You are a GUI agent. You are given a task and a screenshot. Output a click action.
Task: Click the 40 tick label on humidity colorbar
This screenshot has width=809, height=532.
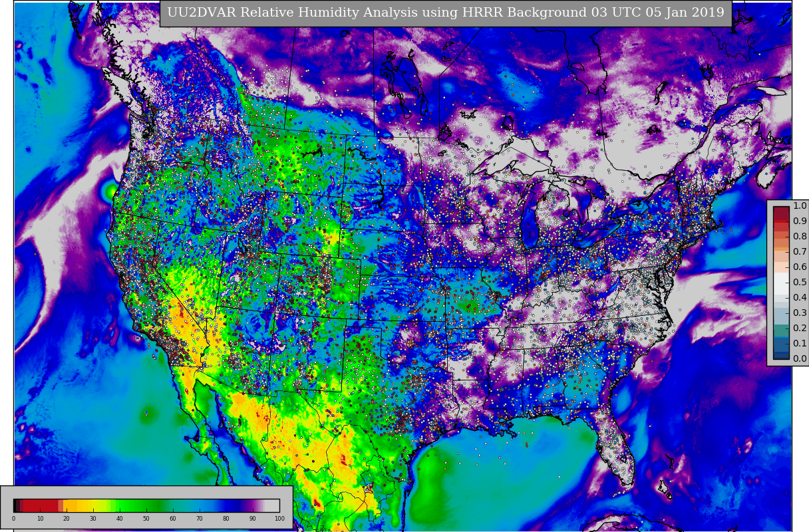120,519
